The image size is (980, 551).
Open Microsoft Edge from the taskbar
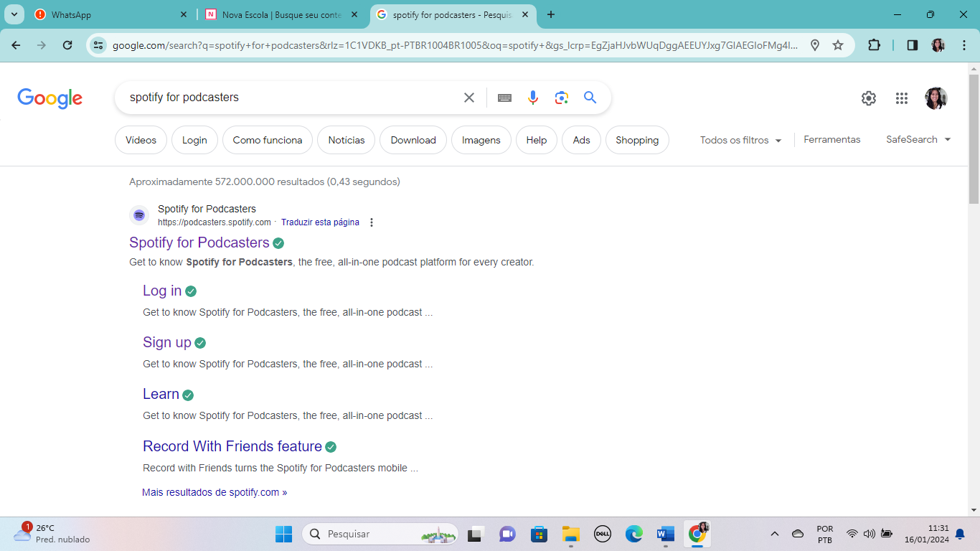tap(634, 534)
